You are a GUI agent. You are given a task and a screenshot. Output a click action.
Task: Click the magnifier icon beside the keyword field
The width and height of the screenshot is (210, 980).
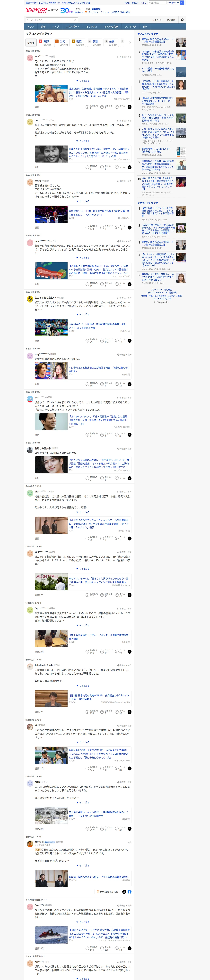point(75,20)
